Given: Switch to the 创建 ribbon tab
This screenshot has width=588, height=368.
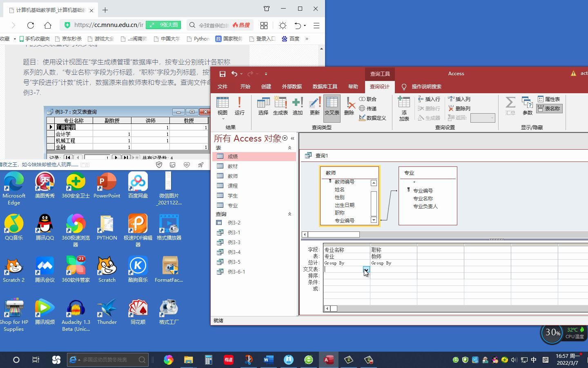Looking at the screenshot, I should (266, 87).
